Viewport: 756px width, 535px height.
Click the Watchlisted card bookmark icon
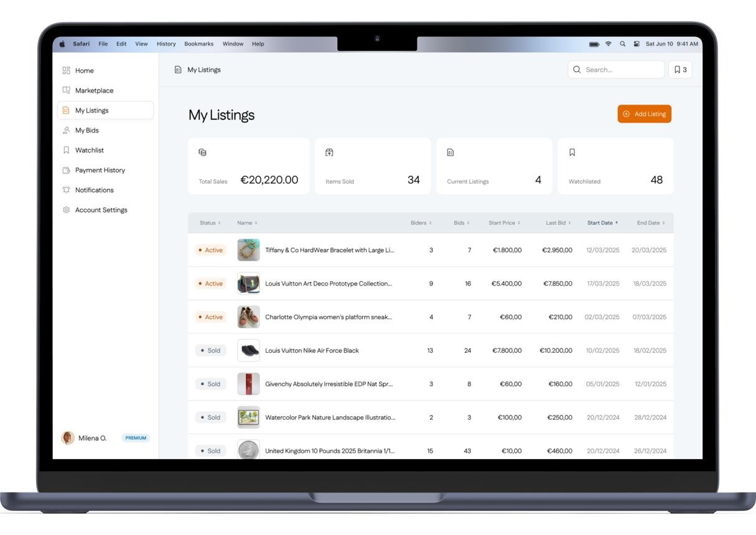(x=572, y=152)
